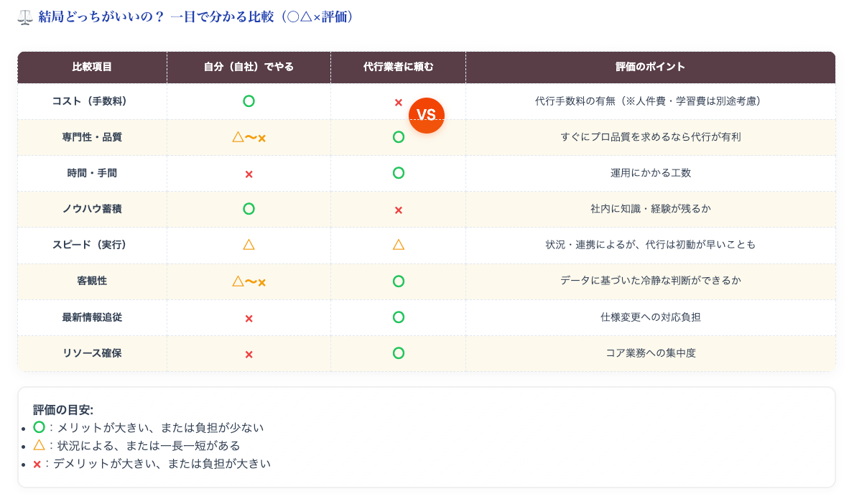The image size is (849, 504).
Task: Click the 評価の目安 legend title
Action: point(63,410)
